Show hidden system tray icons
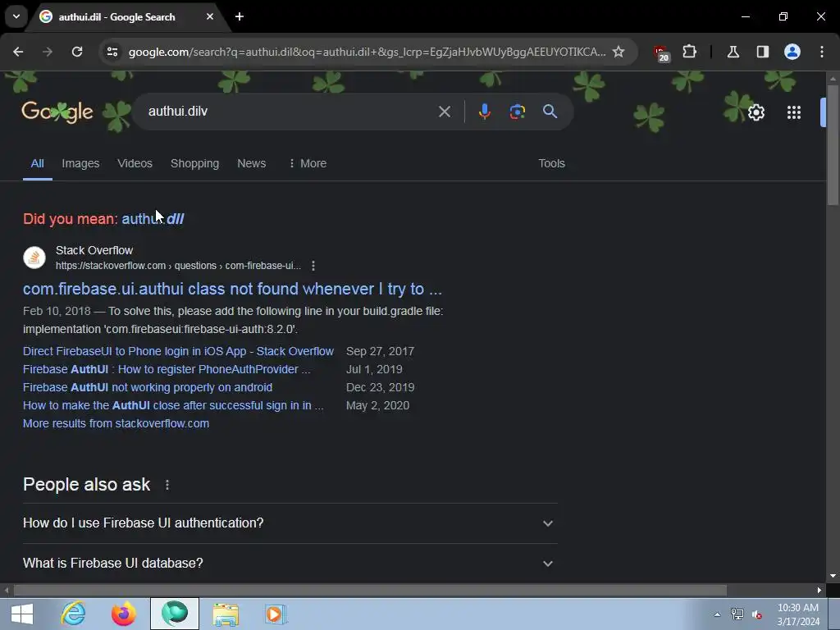 [717, 614]
